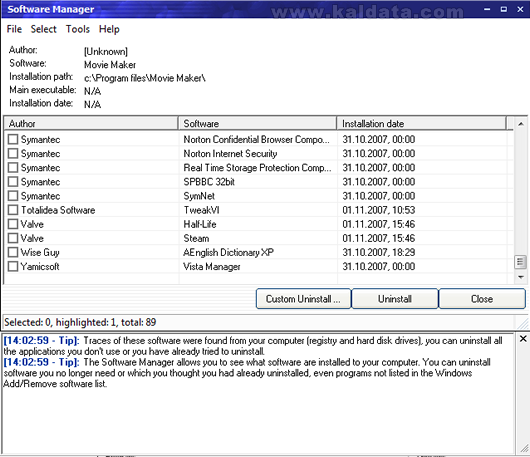Image resolution: width=530 pixels, height=457 pixels.
Task: Sort list by Author column header
Action: 91,123
